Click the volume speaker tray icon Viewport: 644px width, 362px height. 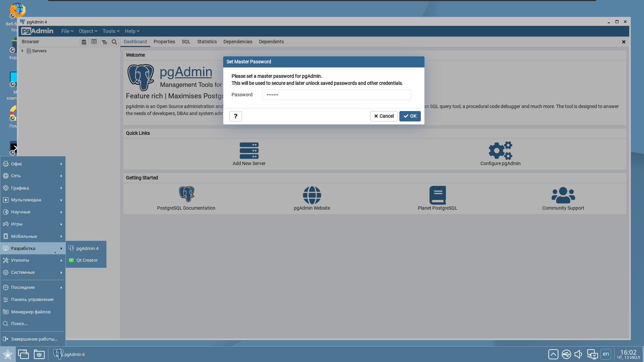(x=578, y=354)
